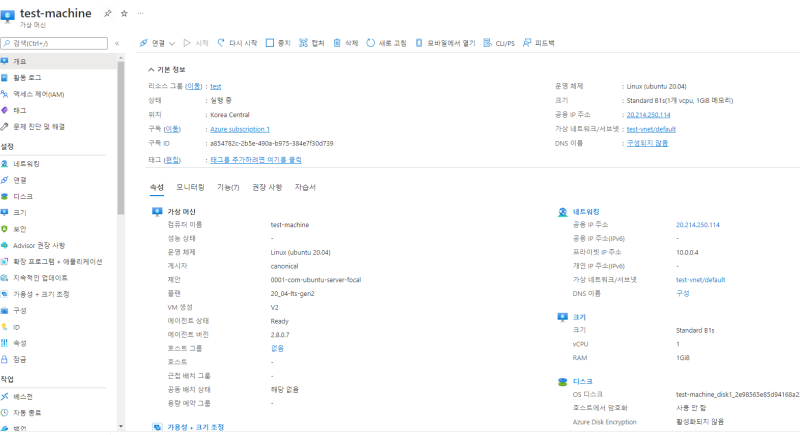Click the 구성되지 않음 DNS link
Image resolution: width=800 pixels, height=435 pixels.
coord(647,143)
